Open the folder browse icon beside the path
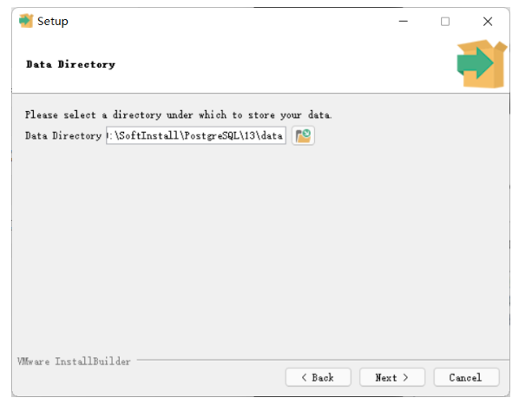 [303, 135]
